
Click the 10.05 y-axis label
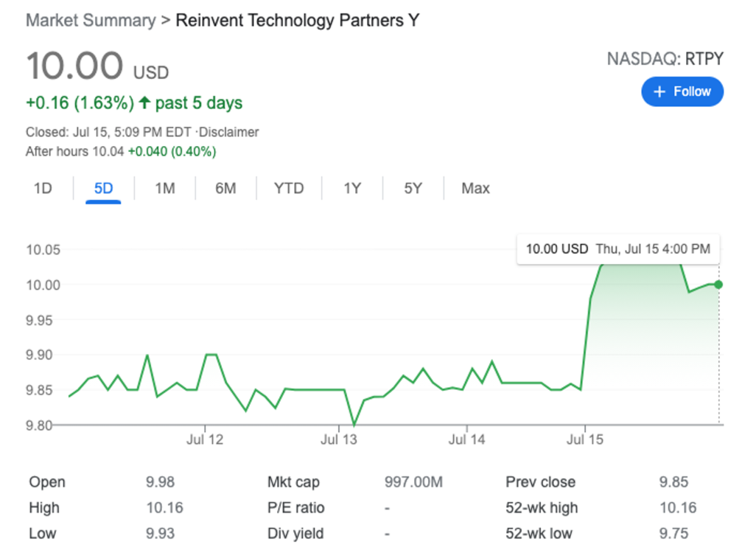43,250
